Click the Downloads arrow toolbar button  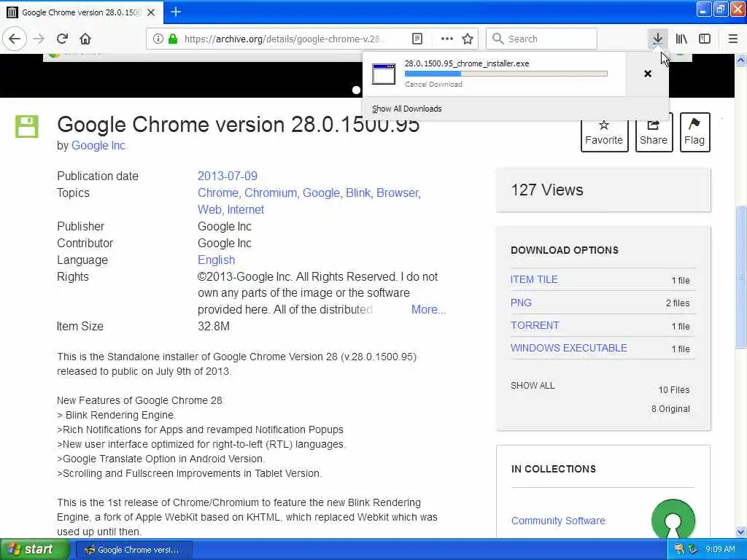pyautogui.click(x=657, y=39)
